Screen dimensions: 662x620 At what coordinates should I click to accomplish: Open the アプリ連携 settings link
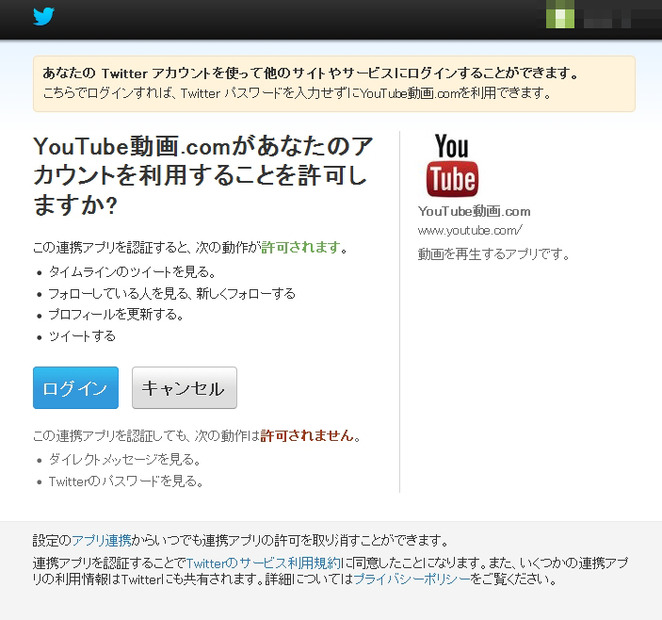pos(101,540)
